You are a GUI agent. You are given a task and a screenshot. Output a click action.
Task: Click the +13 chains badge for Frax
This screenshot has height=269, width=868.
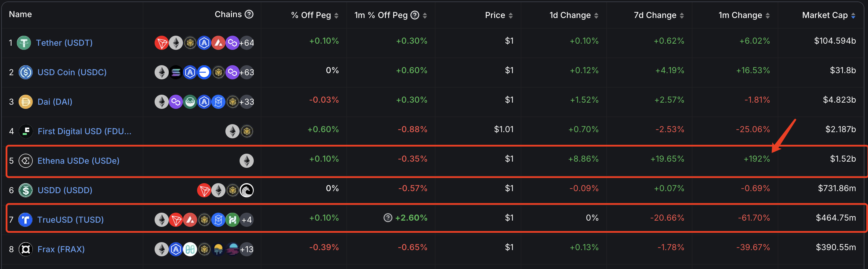pos(247,249)
